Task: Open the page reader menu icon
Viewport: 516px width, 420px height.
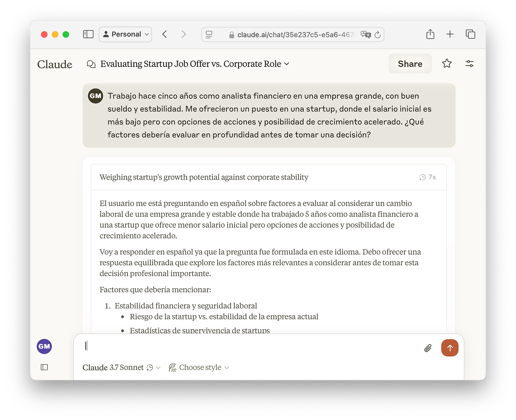Action: tap(209, 34)
